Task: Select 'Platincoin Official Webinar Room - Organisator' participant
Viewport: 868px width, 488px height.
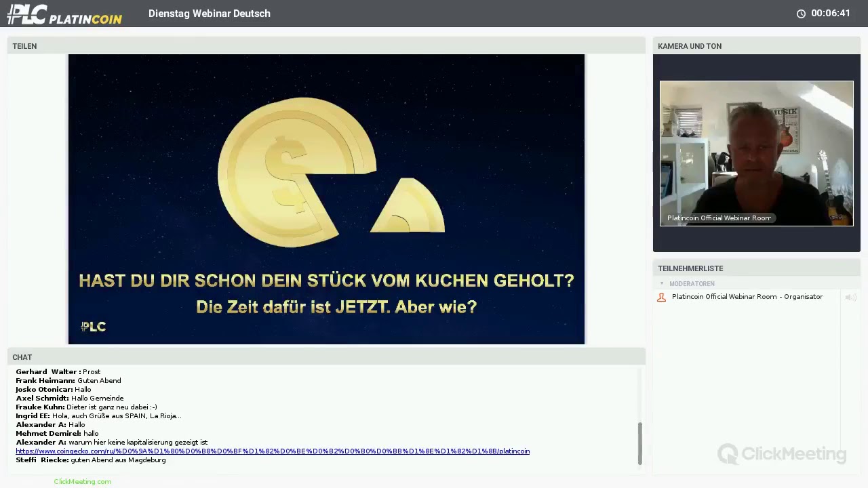Action: pyautogui.click(x=747, y=297)
